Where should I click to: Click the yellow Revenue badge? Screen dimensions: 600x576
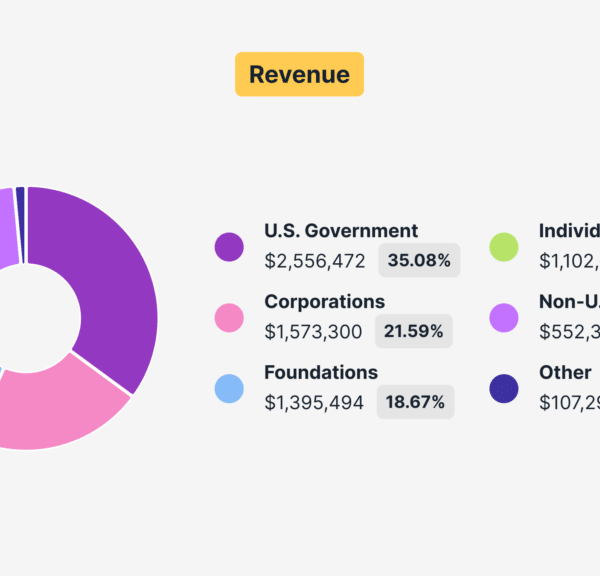pyautogui.click(x=299, y=74)
